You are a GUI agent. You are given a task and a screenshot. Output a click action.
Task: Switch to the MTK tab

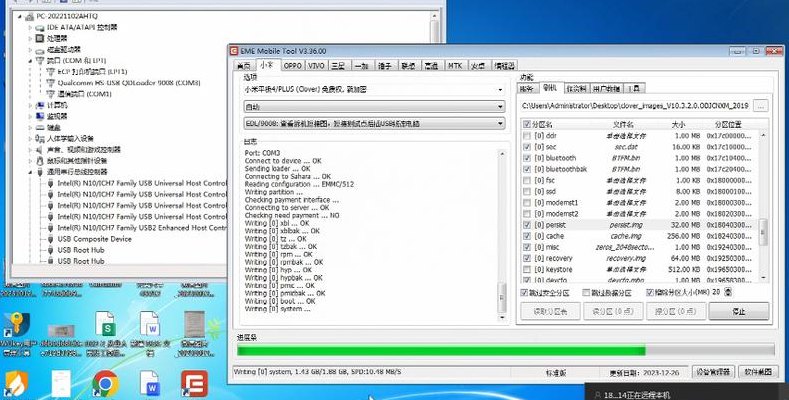click(x=455, y=66)
